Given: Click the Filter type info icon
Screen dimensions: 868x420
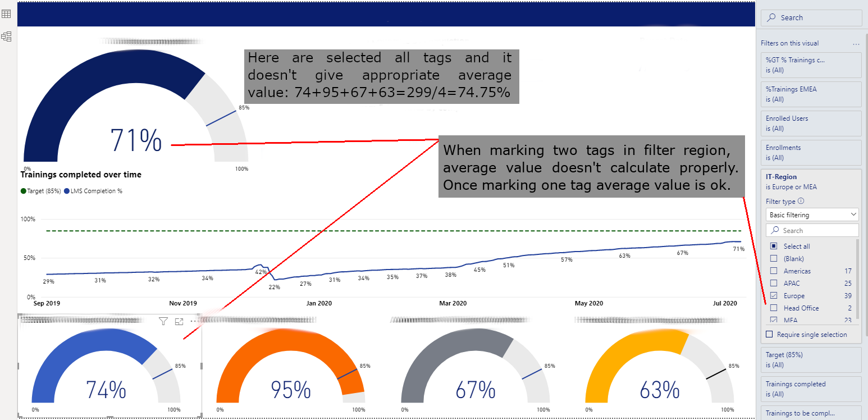Looking at the screenshot, I should pyautogui.click(x=801, y=201).
